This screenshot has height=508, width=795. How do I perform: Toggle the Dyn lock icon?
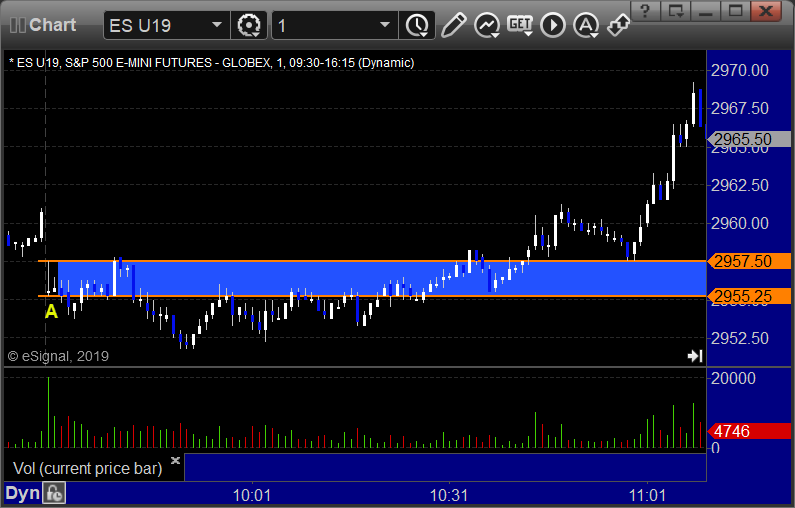coord(54,493)
